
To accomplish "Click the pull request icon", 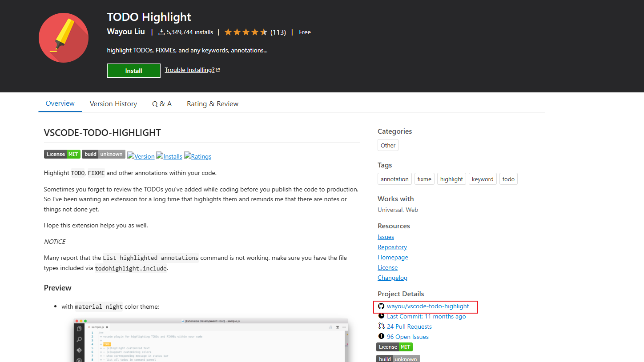I will click(x=381, y=326).
